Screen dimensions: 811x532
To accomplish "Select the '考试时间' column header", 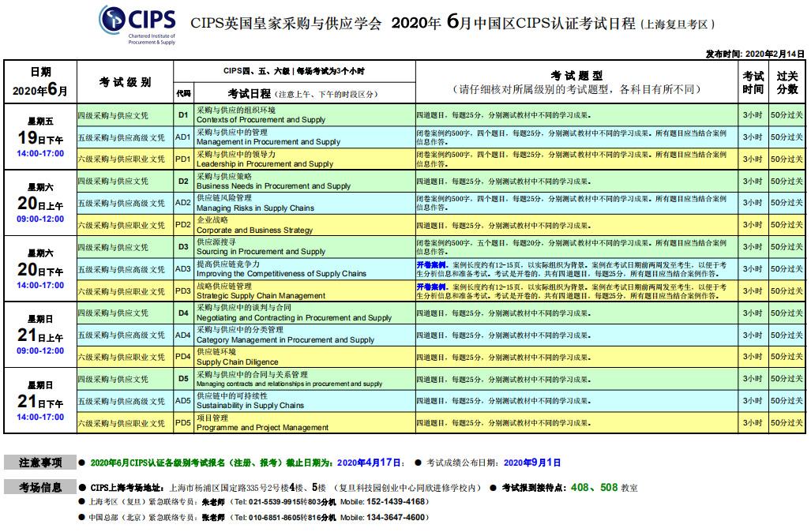I will click(x=753, y=82).
